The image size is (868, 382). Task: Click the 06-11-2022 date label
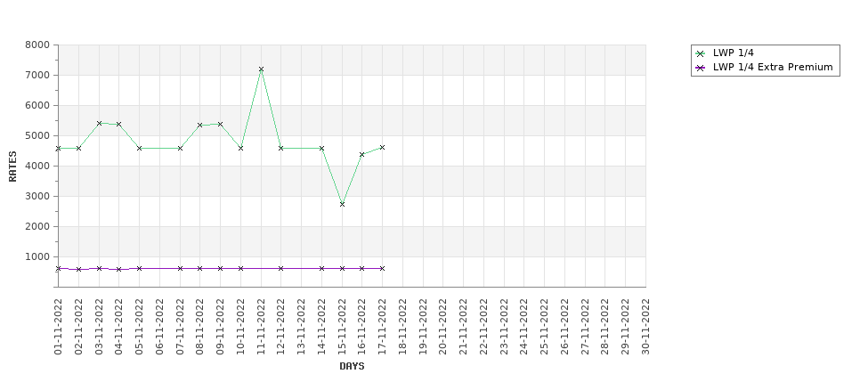(x=159, y=327)
